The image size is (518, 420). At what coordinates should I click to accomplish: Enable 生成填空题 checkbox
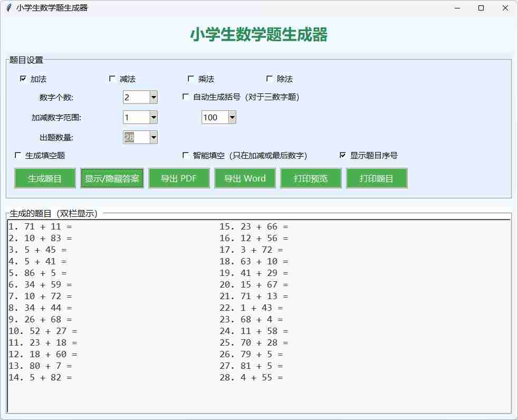click(x=18, y=155)
